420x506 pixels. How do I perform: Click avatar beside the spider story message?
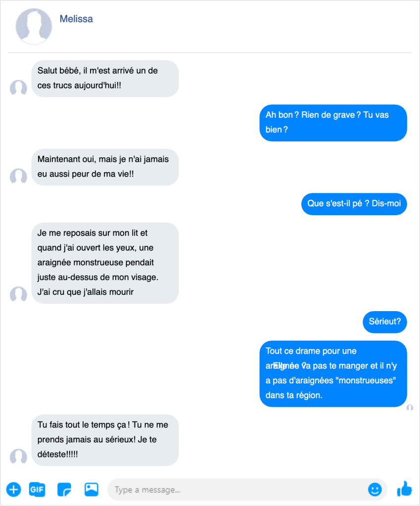(18, 294)
